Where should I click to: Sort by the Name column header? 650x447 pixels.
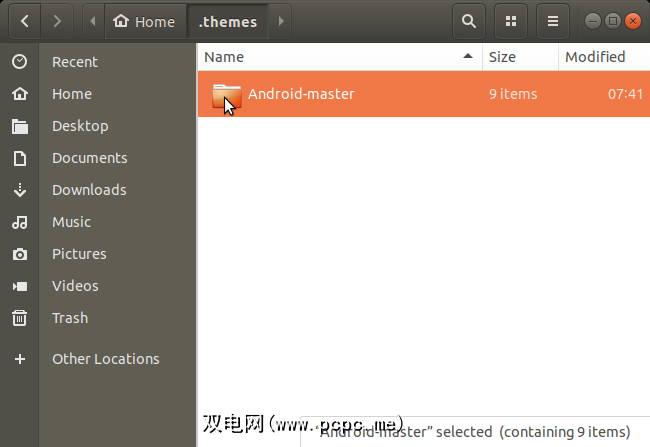[x=340, y=57]
